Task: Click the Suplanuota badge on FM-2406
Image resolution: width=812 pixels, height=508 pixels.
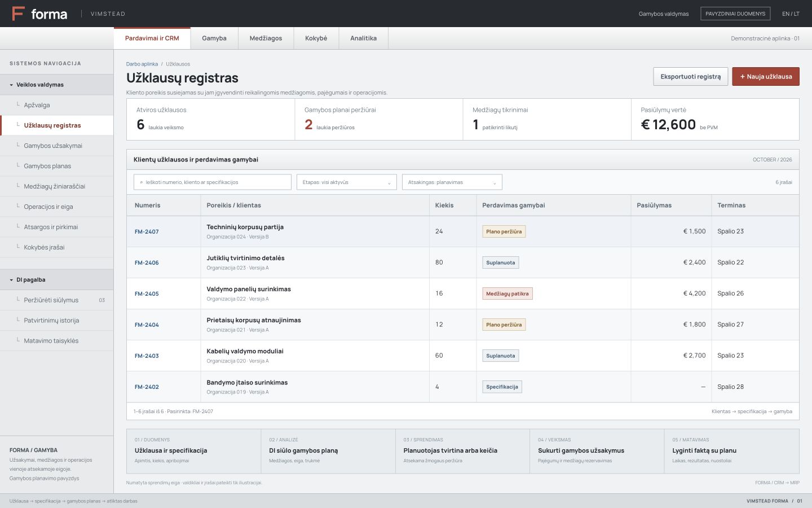Action: (x=501, y=262)
